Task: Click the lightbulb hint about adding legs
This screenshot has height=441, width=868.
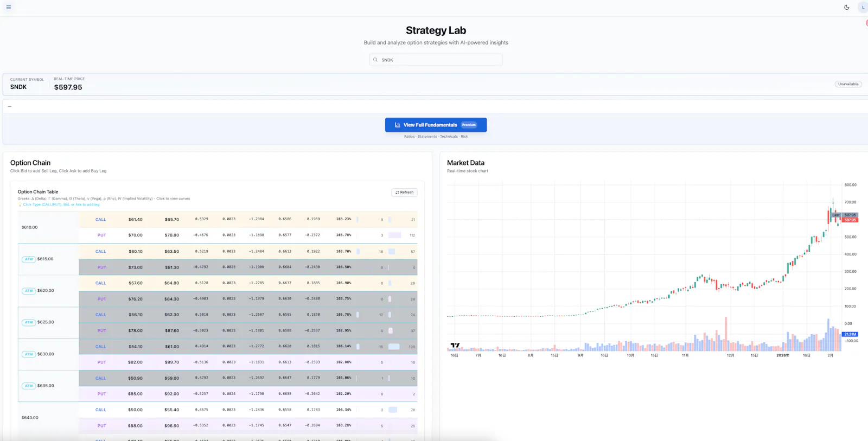Action: (x=59, y=204)
